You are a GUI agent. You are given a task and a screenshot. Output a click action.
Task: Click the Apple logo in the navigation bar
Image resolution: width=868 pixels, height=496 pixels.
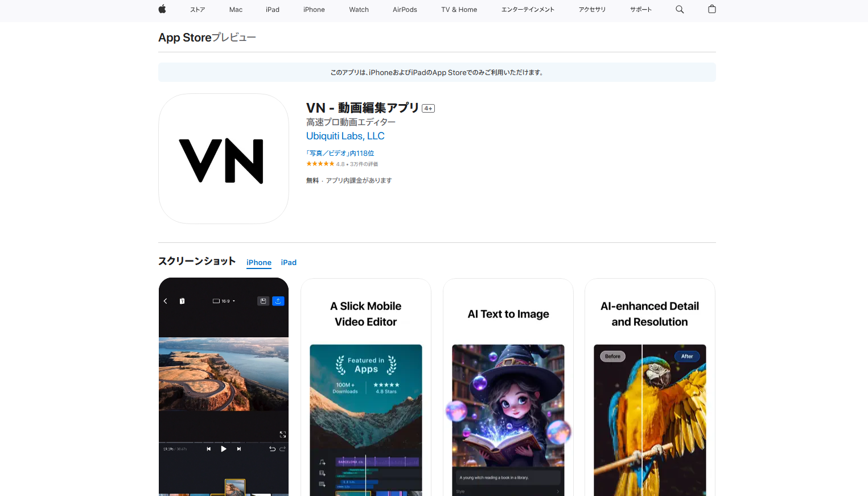pos(162,9)
